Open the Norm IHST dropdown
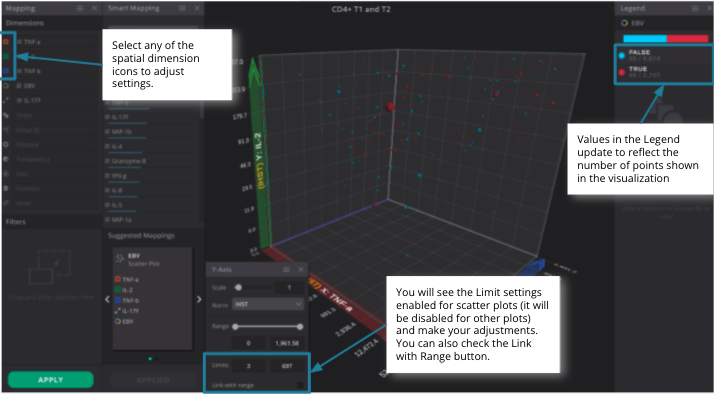Viewport: 714px width, 394px height. (x=268, y=304)
